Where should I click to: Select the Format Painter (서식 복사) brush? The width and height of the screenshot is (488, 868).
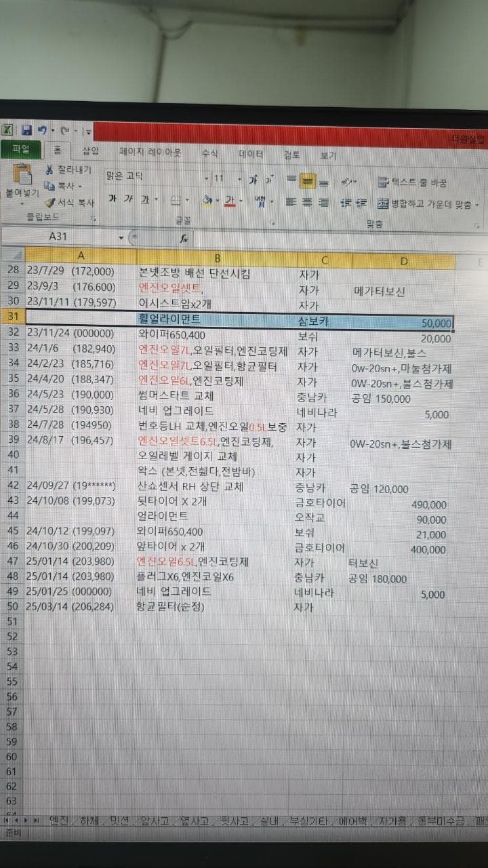click(x=50, y=202)
